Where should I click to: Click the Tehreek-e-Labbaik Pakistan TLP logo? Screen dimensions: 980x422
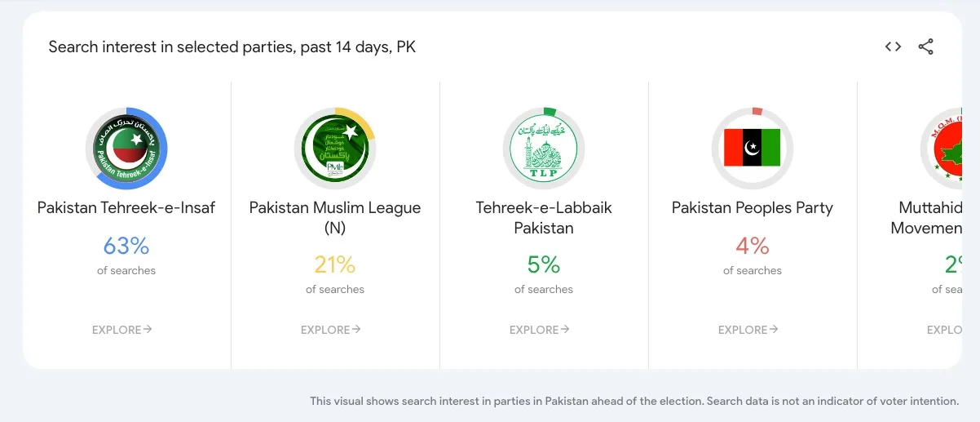coord(544,149)
